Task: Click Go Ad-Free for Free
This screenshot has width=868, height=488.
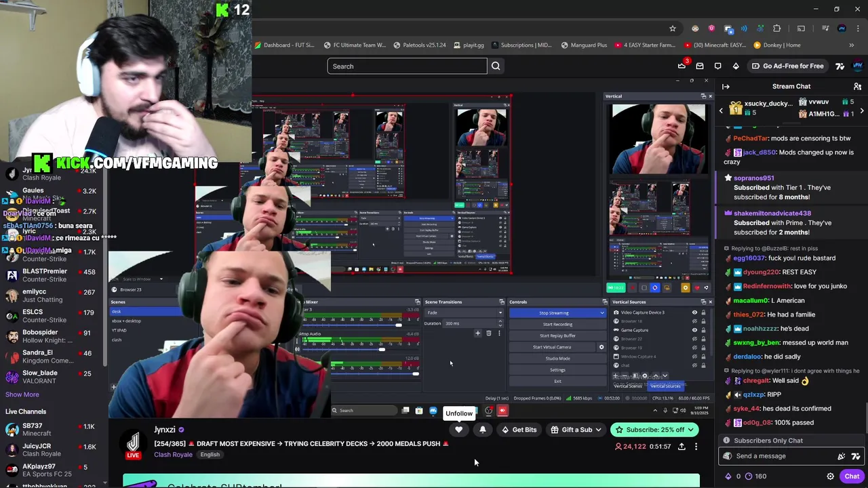Action: pyautogui.click(x=787, y=66)
